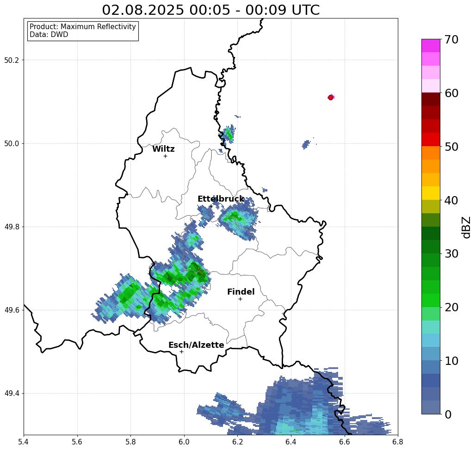Click the longitude tick label 6.6
This screenshot has width=476, height=450.
(x=344, y=442)
